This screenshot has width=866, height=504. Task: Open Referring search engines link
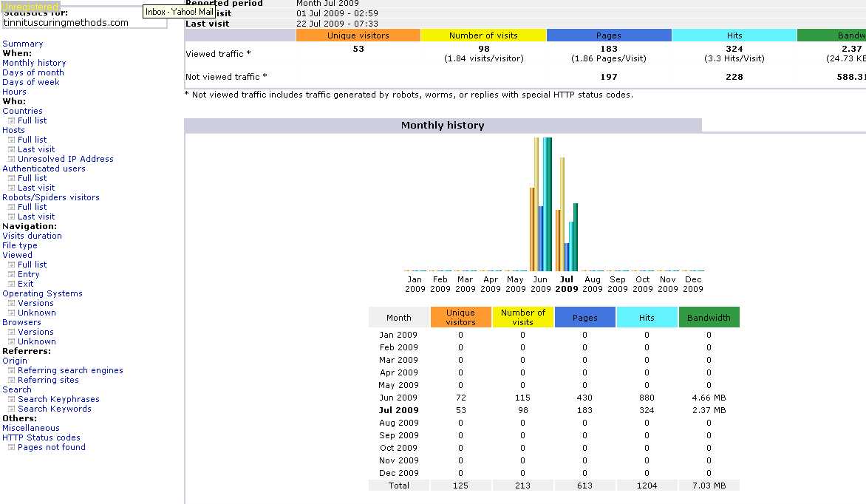tap(70, 371)
